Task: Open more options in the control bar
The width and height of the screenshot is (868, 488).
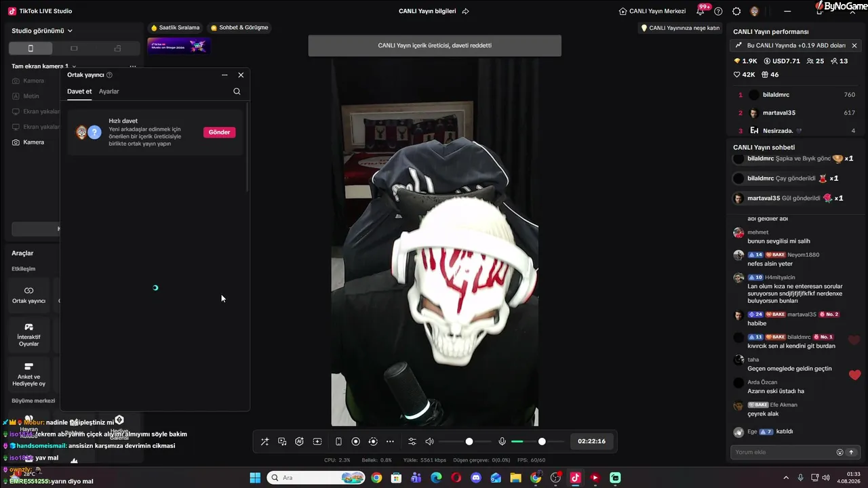Action: 390,441
